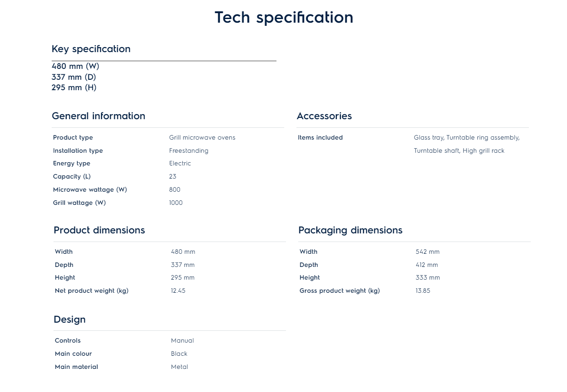Select the Installation type label
The height and width of the screenshot is (392, 567).
pos(78,151)
